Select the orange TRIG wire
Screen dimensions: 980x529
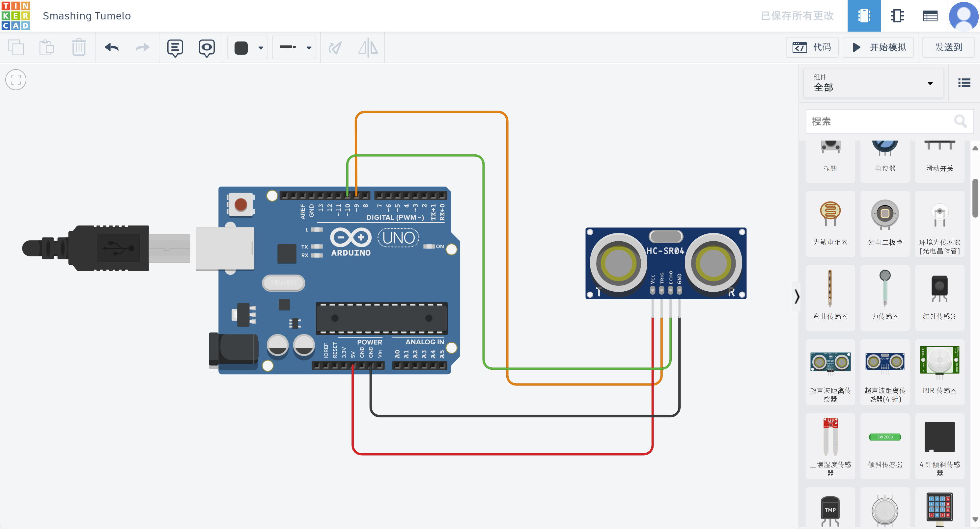pyautogui.click(x=507, y=247)
